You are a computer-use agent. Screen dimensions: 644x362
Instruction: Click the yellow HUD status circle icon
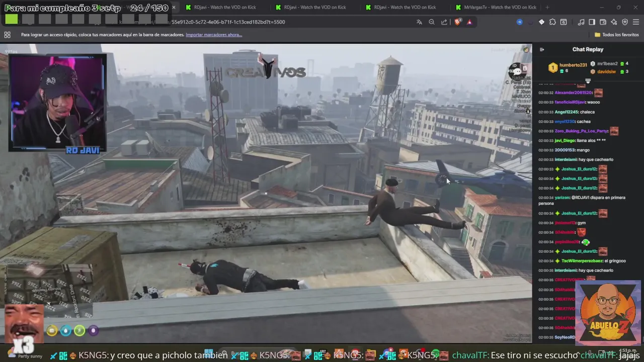(51, 330)
